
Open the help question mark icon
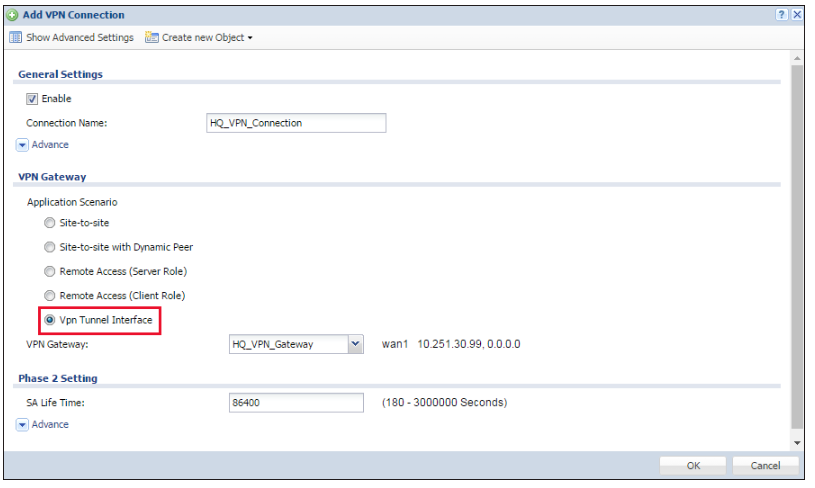(x=782, y=15)
